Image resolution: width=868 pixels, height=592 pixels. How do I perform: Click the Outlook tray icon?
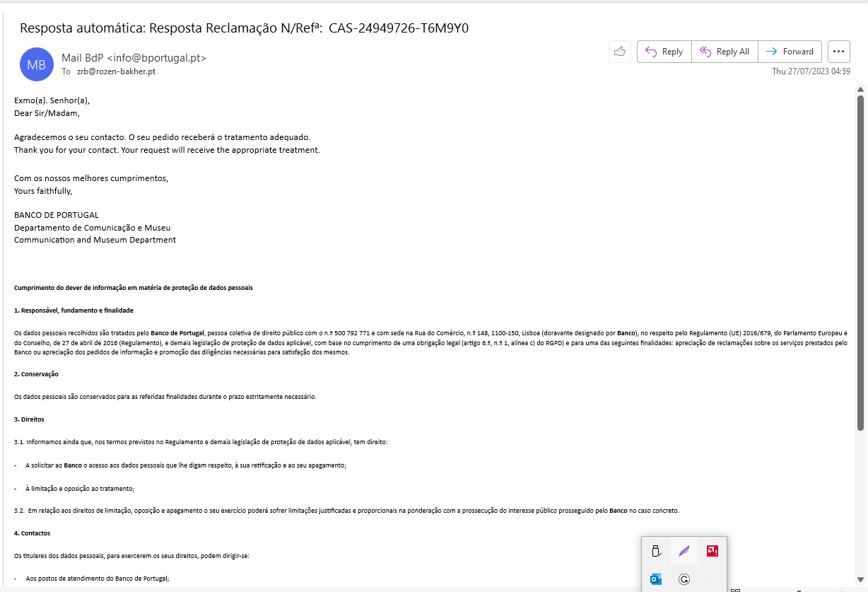click(x=656, y=579)
